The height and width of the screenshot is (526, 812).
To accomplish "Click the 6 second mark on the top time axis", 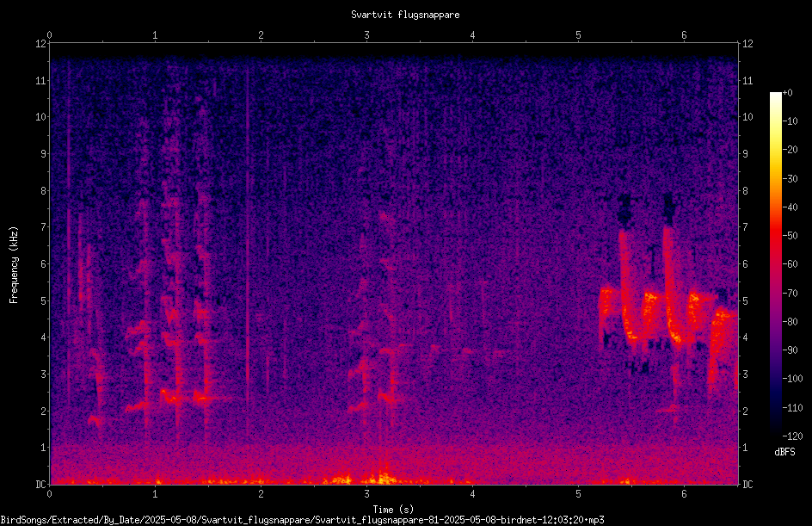I will [x=684, y=35].
